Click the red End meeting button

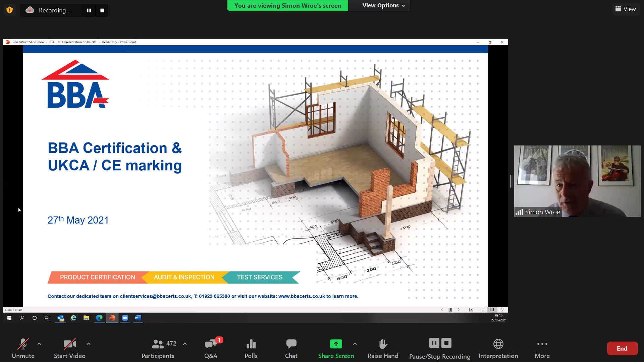point(622,348)
